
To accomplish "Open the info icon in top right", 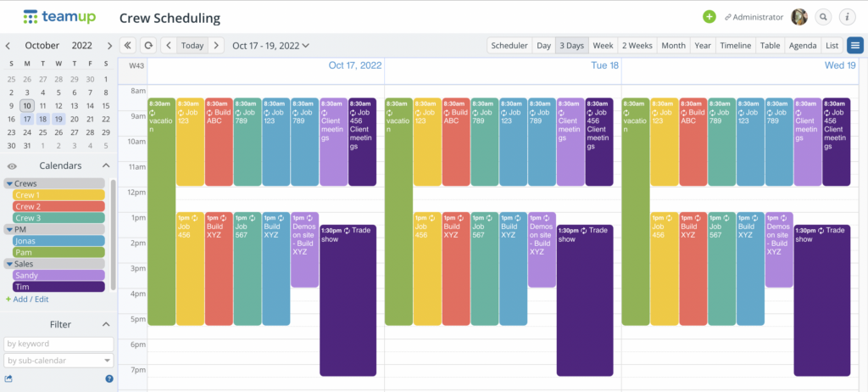I will click(x=847, y=17).
